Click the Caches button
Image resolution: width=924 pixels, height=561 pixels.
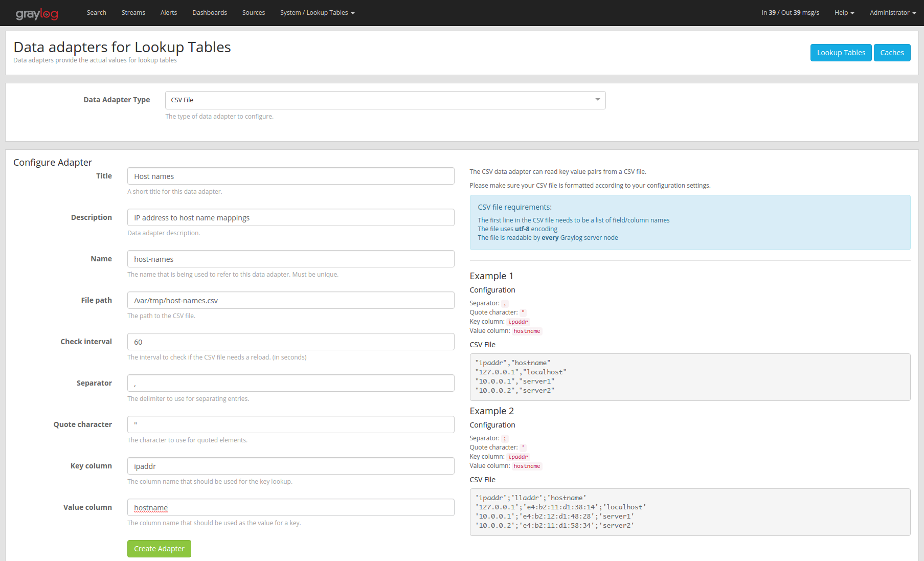click(892, 53)
